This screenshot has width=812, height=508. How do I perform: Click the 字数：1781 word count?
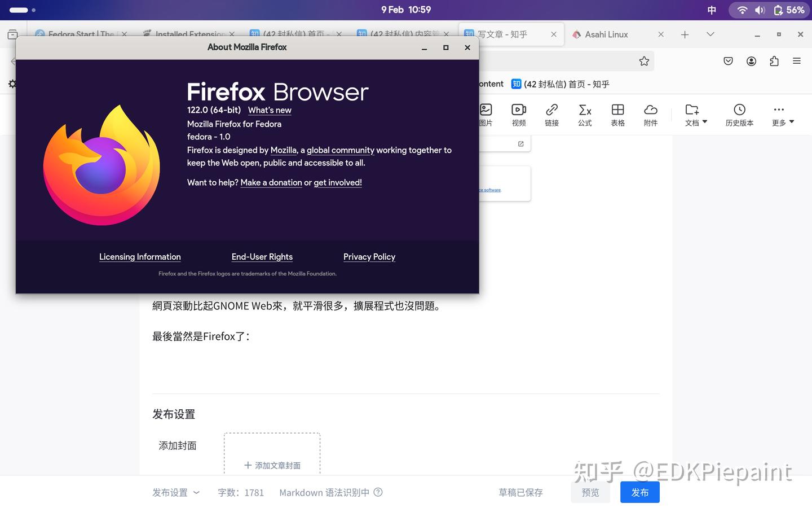coord(241,493)
